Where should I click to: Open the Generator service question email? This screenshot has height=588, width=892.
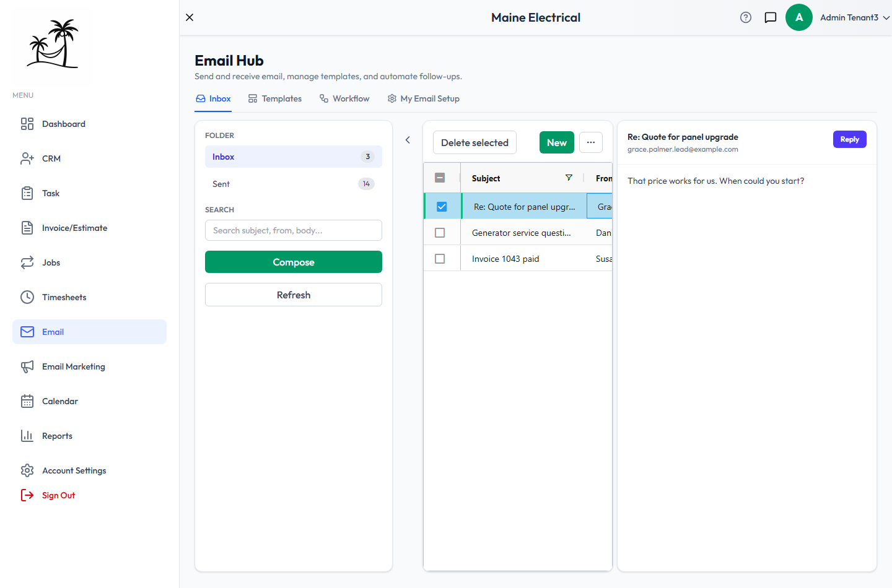point(522,233)
